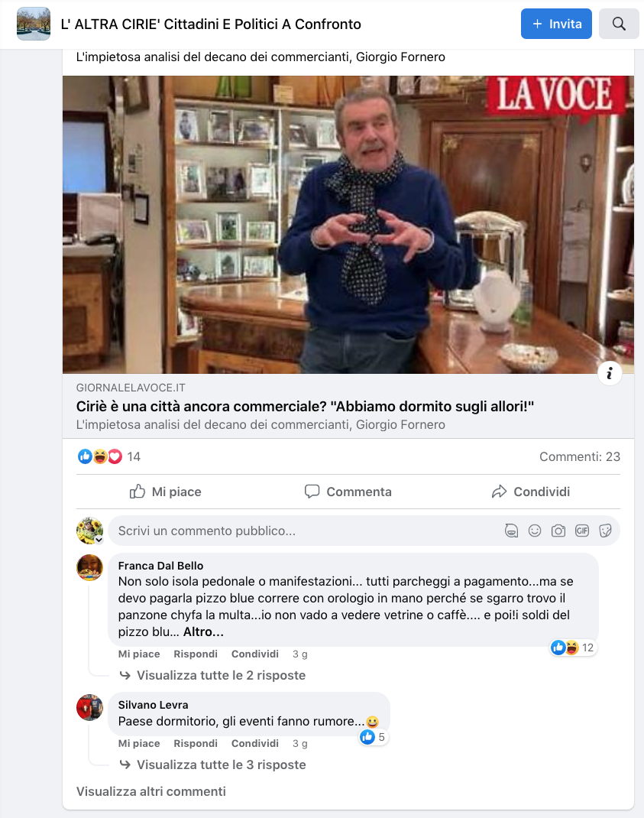
Task: Invite members with the Invita button
Action: pos(556,24)
